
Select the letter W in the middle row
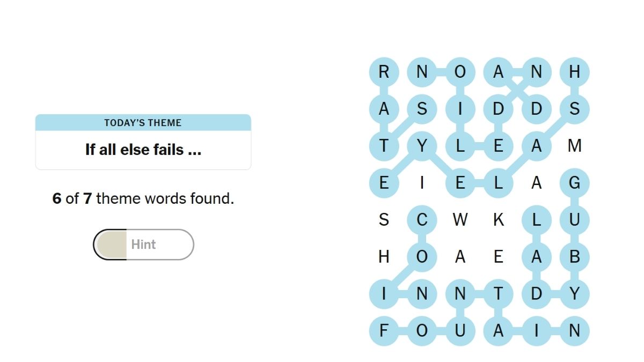[x=460, y=219]
